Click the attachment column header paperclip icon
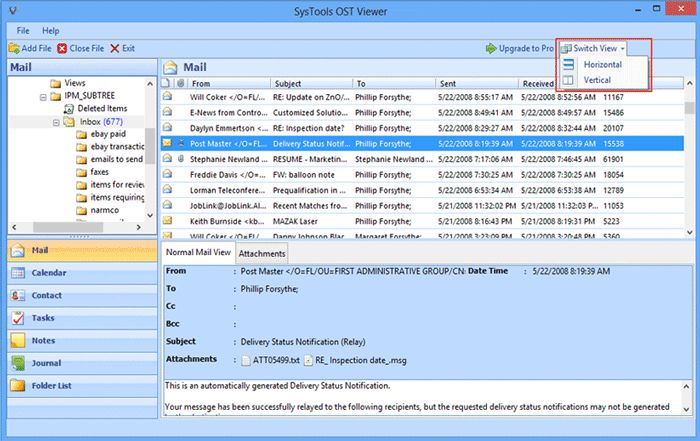The height and width of the screenshot is (441, 700). pyautogui.click(x=181, y=83)
